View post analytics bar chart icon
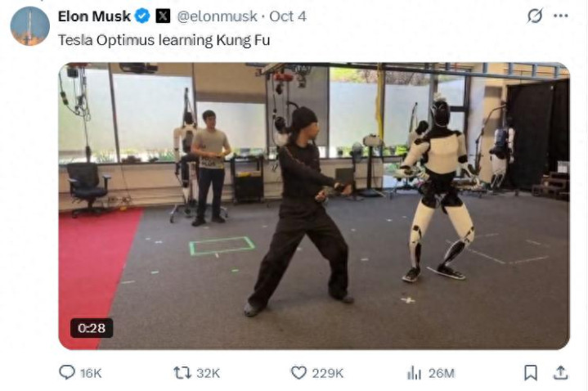Viewport: 588px width, 391px height. pyautogui.click(x=414, y=373)
